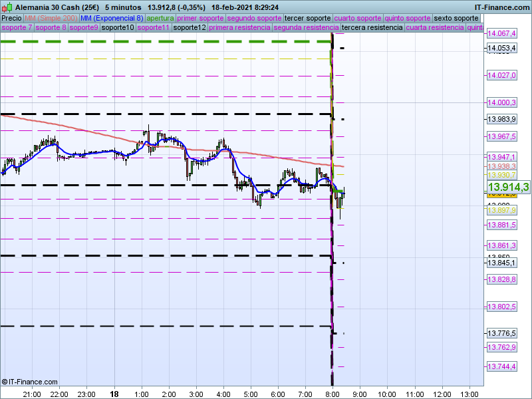The height and width of the screenshot is (399, 532).
Task: Click the chart icon beside Alemania 30 Cash
Action: (7, 6)
